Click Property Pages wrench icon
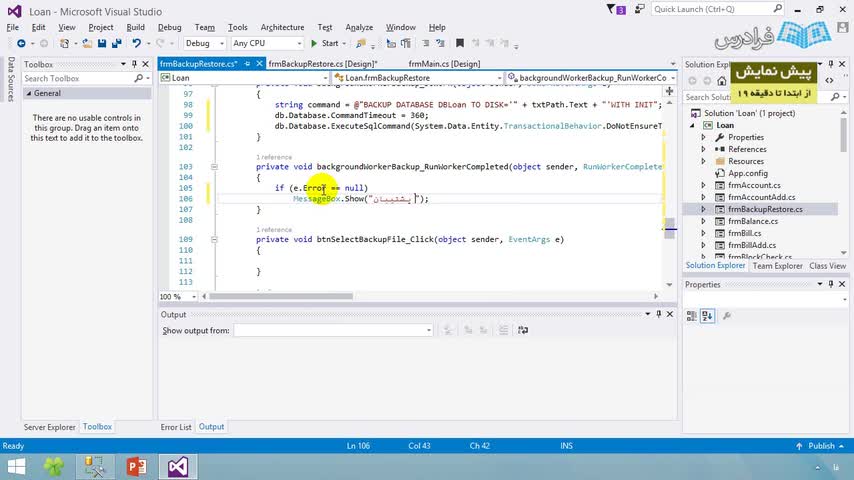 point(727,315)
